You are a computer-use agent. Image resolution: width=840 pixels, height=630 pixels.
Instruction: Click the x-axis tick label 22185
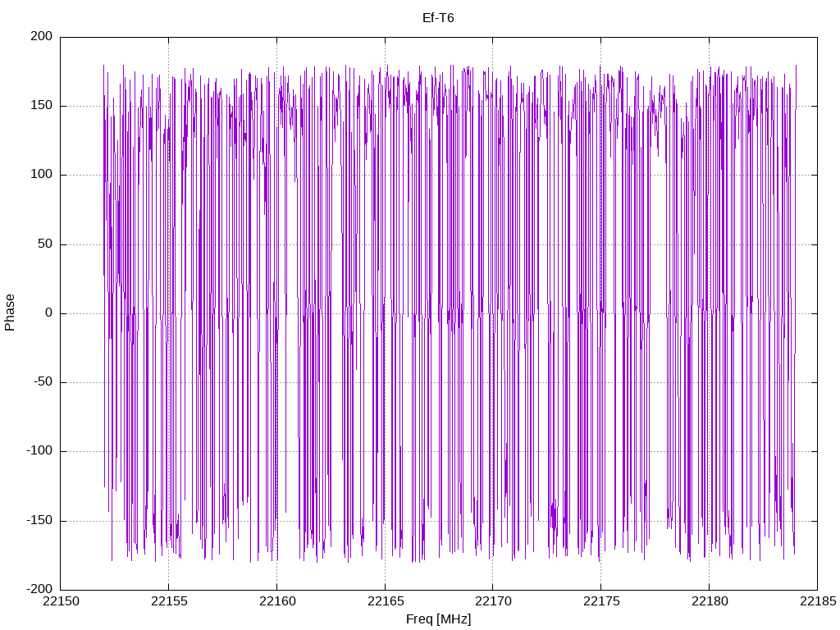(818, 601)
